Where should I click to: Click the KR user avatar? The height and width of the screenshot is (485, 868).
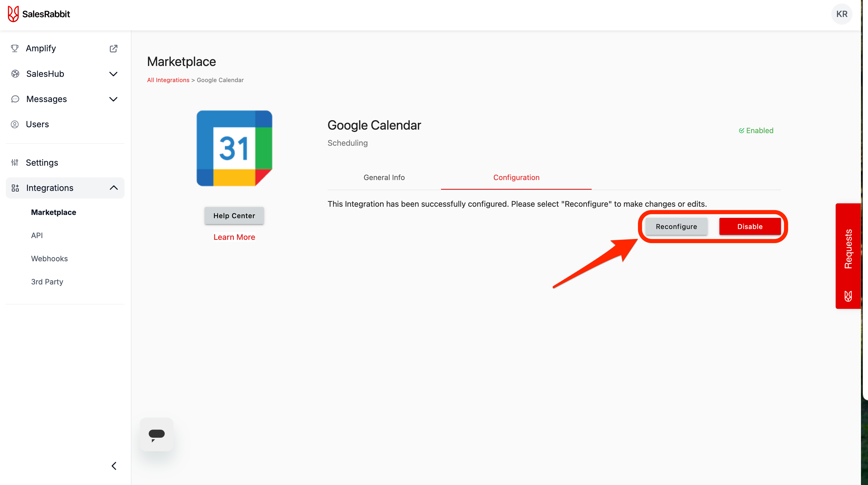841,14
